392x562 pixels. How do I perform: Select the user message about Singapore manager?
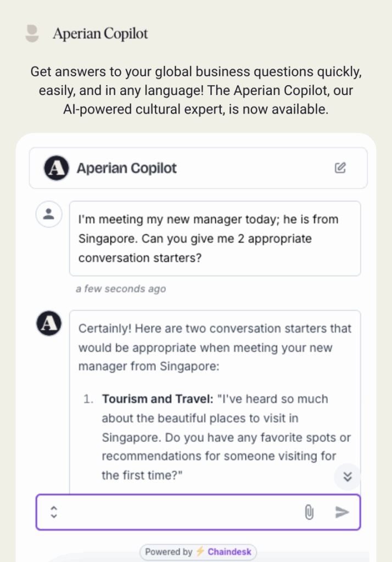coord(215,238)
